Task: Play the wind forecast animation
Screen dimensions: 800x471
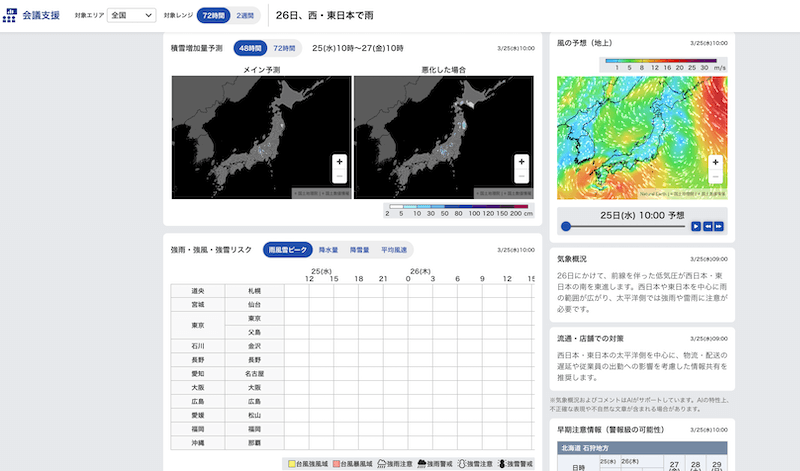Action: (x=696, y=227)
